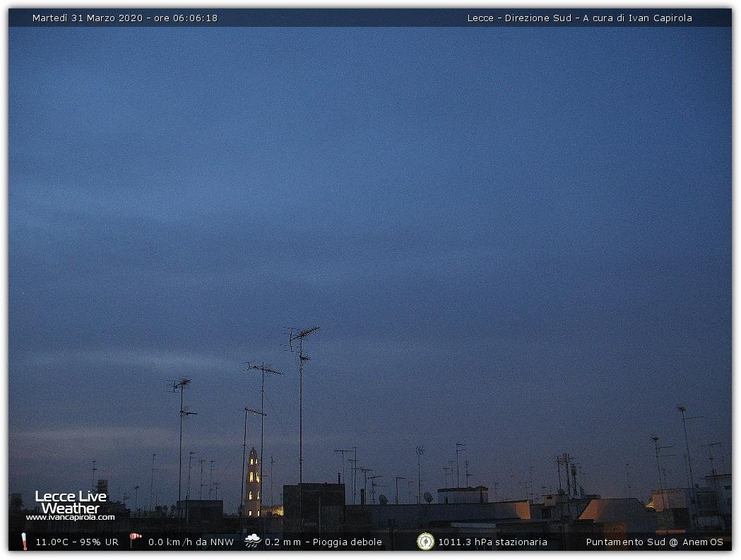Select the Lecce - Direzione Sud caption
This screenshot has height=560, width=741.
[519, 18]
